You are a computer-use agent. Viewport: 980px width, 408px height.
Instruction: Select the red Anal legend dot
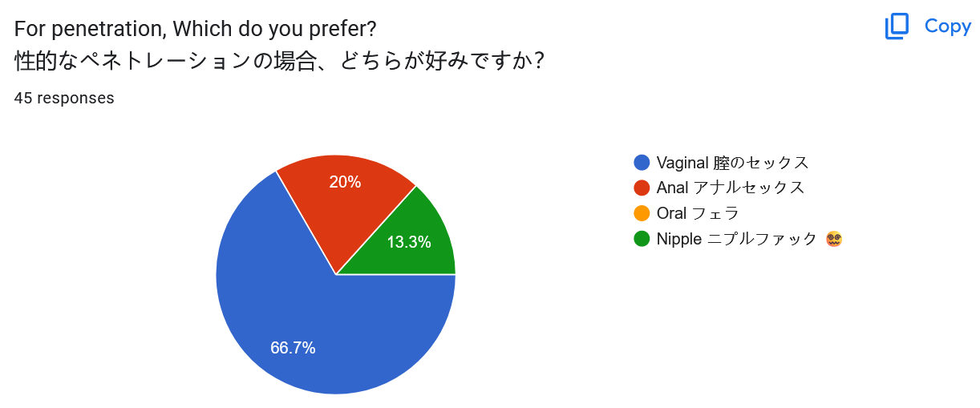coord(642,188)
